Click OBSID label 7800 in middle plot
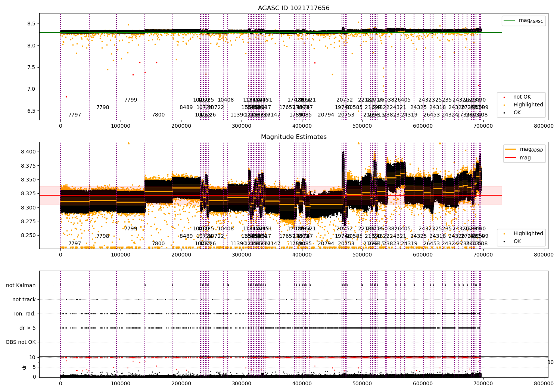Screen dimensions: 560x392 158,244
